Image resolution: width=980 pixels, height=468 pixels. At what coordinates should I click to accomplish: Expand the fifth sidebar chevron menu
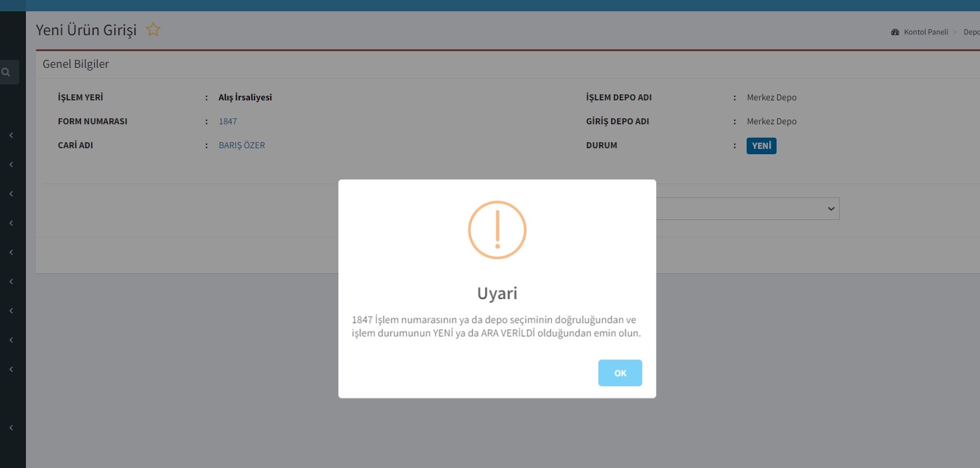tap(11, 253)
